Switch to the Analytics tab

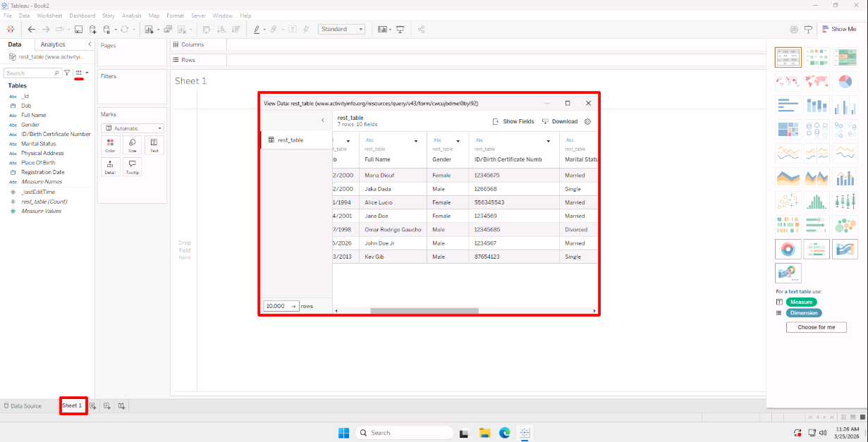click(x=53, y=44)
